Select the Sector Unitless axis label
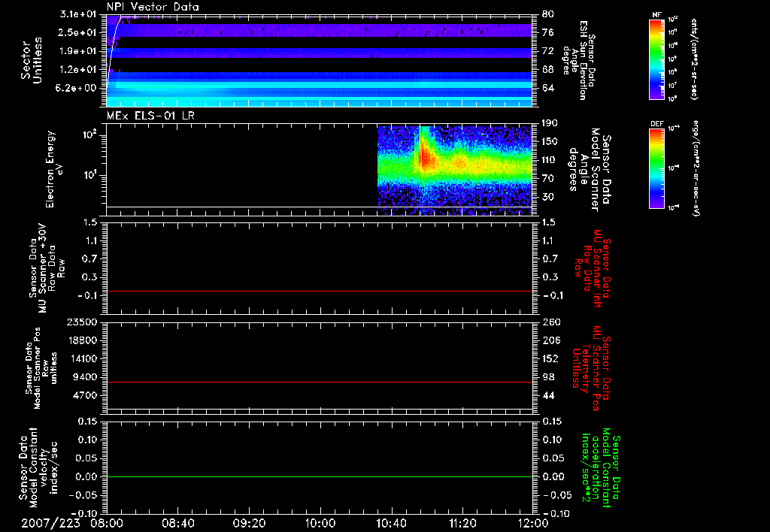 click(x=30, y=59)
